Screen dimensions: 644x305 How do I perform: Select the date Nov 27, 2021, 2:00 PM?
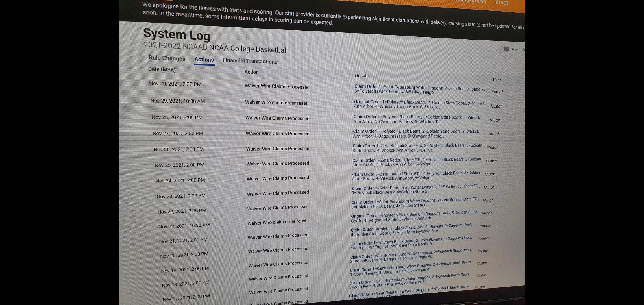coord(178,133)
